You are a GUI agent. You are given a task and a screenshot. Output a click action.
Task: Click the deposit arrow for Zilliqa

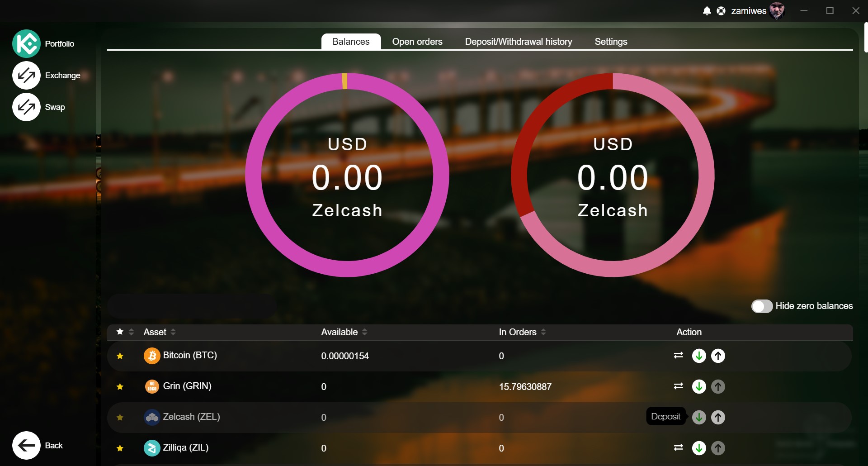click(x=699, y=448)
